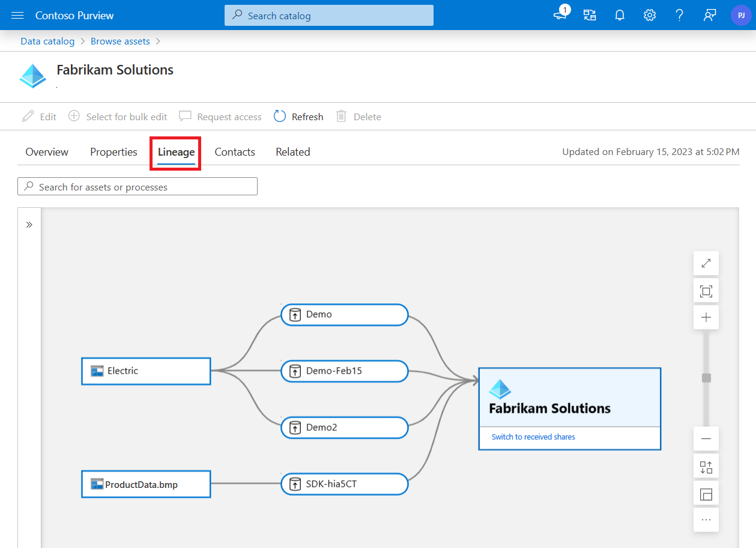Switch to the Properties tab
Viewport: 756px width, 548px height.
click(x=113, y=152)
